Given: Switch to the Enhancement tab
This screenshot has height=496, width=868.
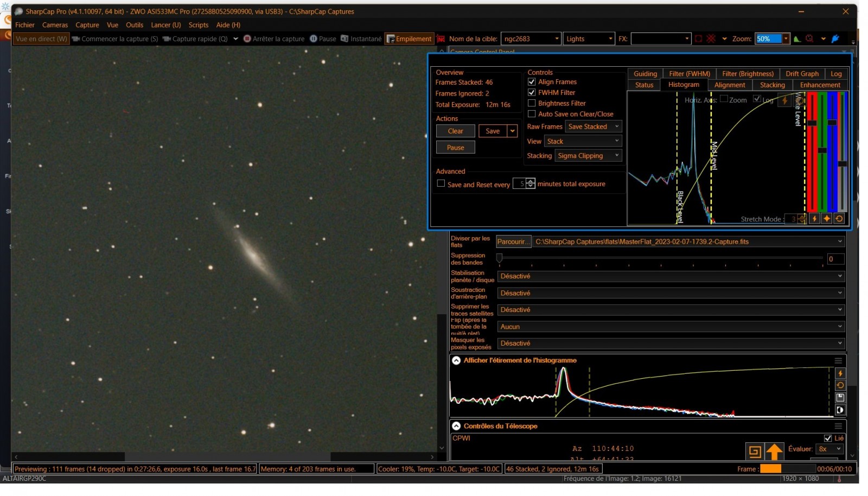Looking at the screenshot, I should click(x=820, y=85).
